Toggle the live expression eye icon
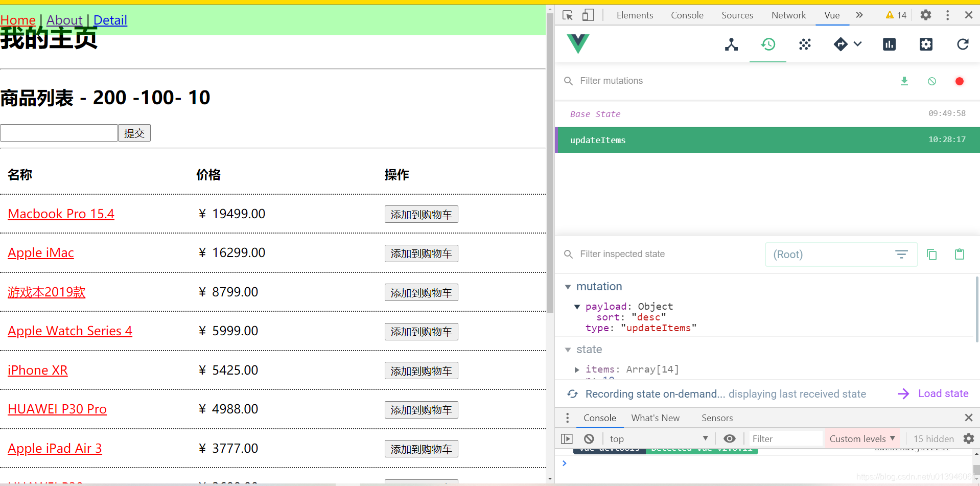980x486 pixels. 730,439
